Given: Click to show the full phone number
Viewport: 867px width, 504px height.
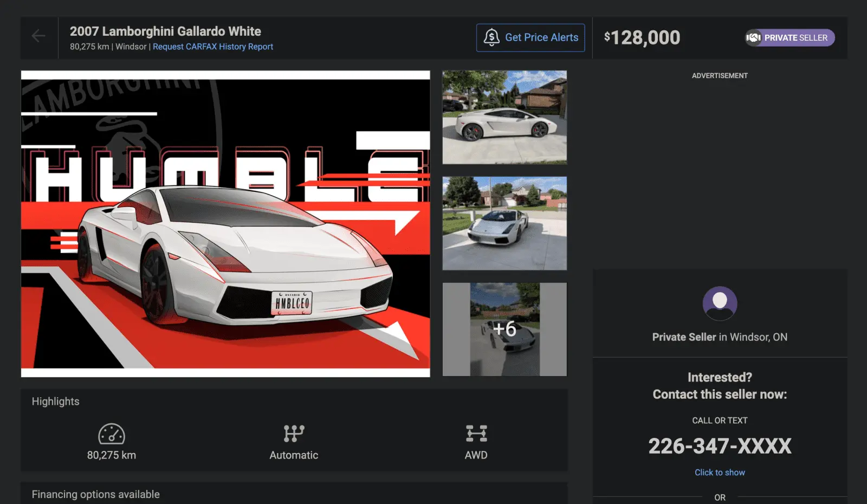Looking at the screenshot, I should pyautogui.click(x=720, y=473).
